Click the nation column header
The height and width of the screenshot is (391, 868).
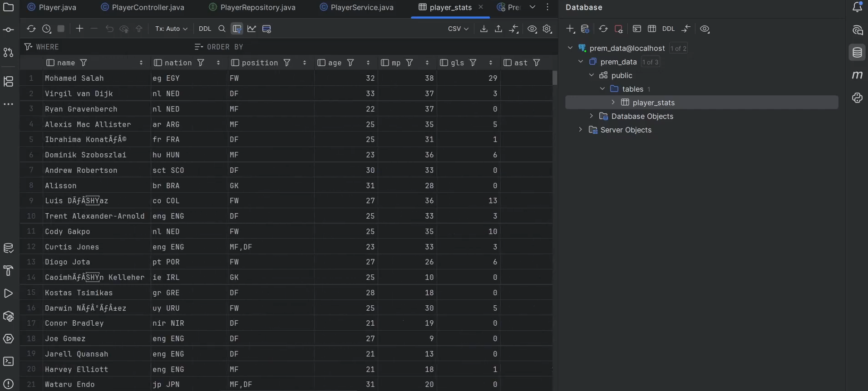[x=178, y=63]
